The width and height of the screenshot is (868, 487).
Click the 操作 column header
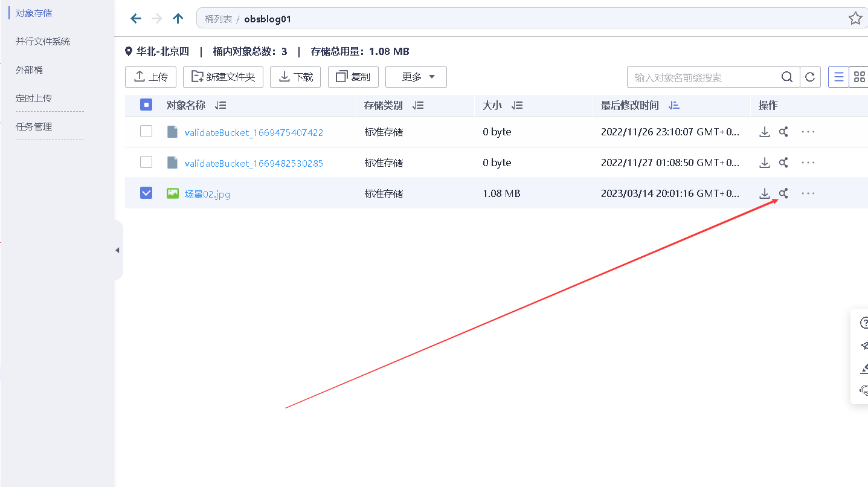point(768,105)
